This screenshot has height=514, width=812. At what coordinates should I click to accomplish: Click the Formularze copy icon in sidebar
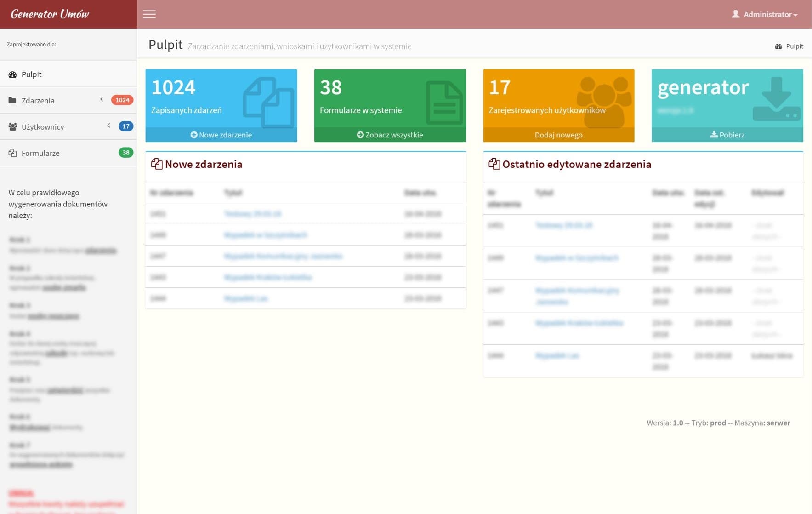pos(12,153)
